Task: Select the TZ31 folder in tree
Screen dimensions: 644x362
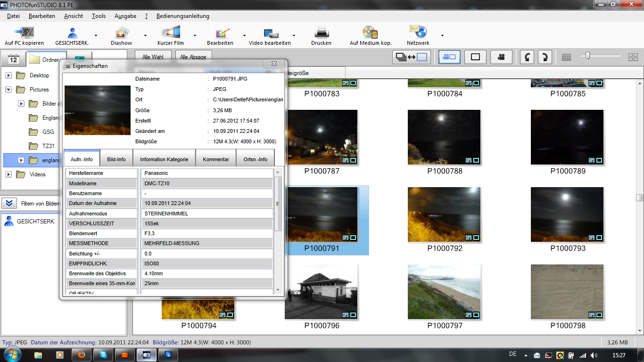Action: click(49, 146)
